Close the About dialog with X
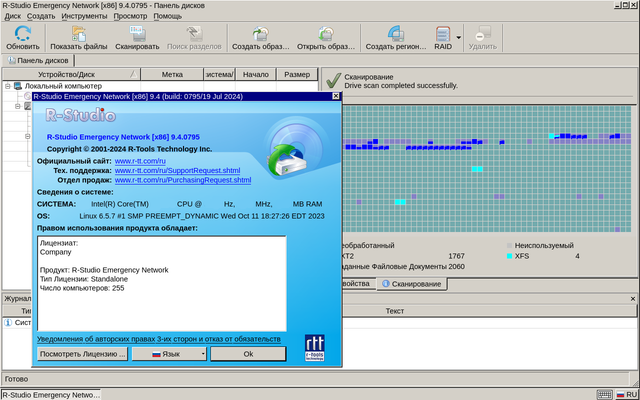 tap(336, 96)
